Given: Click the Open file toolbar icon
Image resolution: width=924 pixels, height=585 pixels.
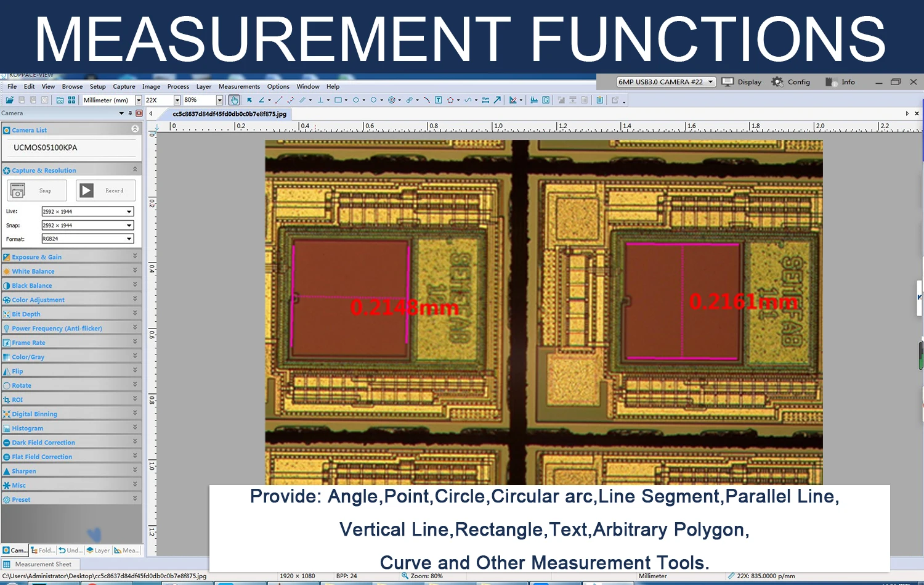Looking at the screenshot, I should click(x=10, y=100).
